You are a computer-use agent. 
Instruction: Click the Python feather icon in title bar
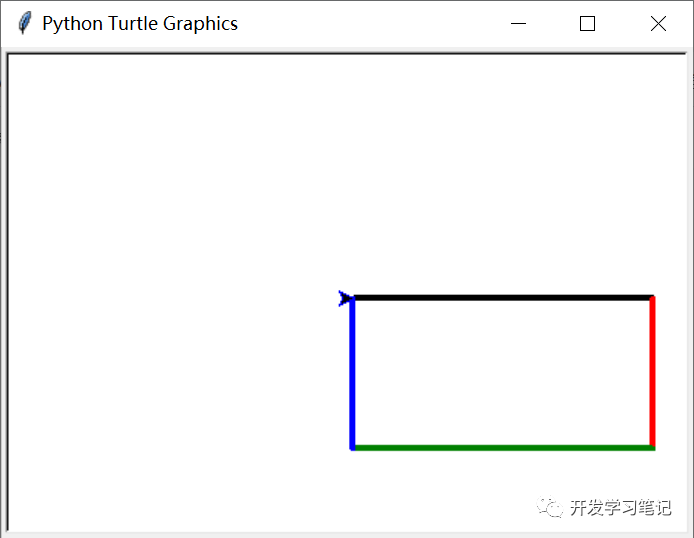[24, 23]
